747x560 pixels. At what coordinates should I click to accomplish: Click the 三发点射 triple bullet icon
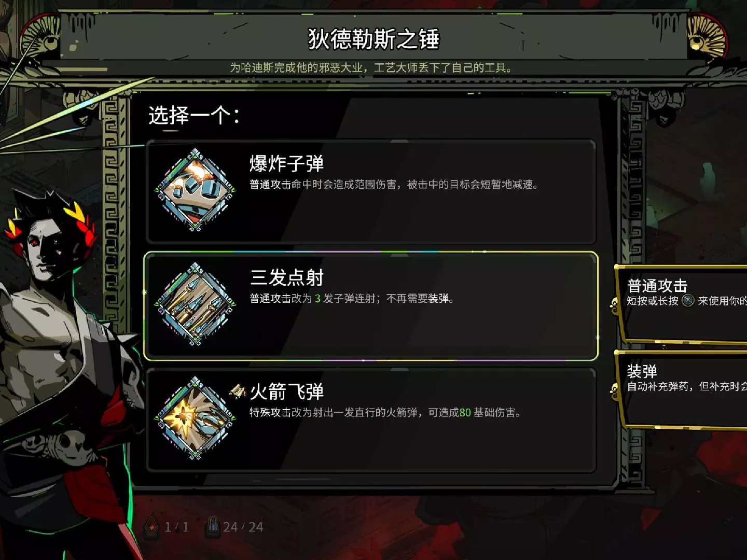[196, 304]
